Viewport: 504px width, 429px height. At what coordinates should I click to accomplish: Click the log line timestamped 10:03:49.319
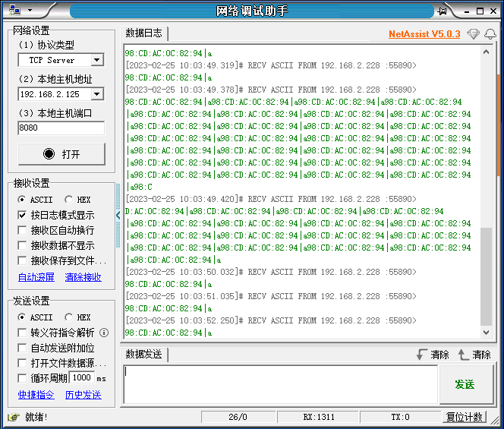tap(271, 65)
